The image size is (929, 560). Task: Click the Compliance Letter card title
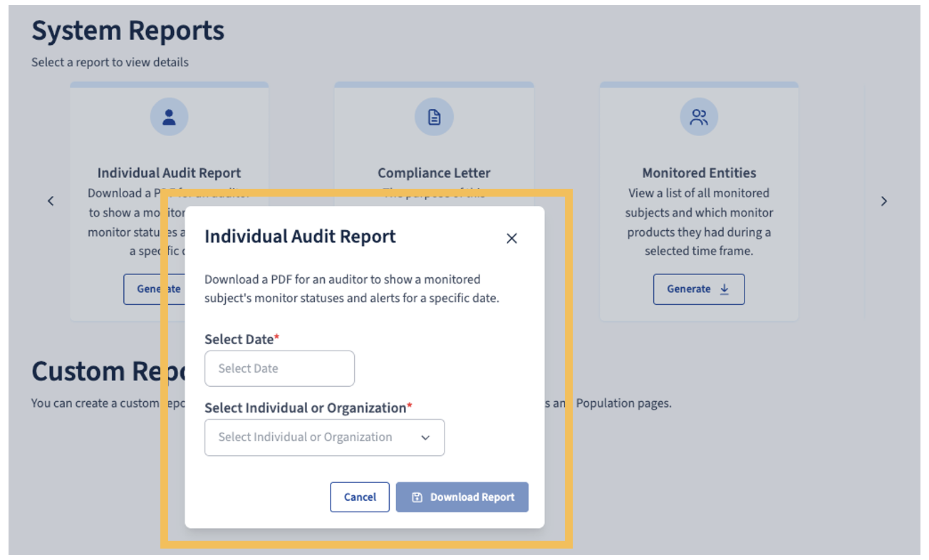(x=434, y=173)
